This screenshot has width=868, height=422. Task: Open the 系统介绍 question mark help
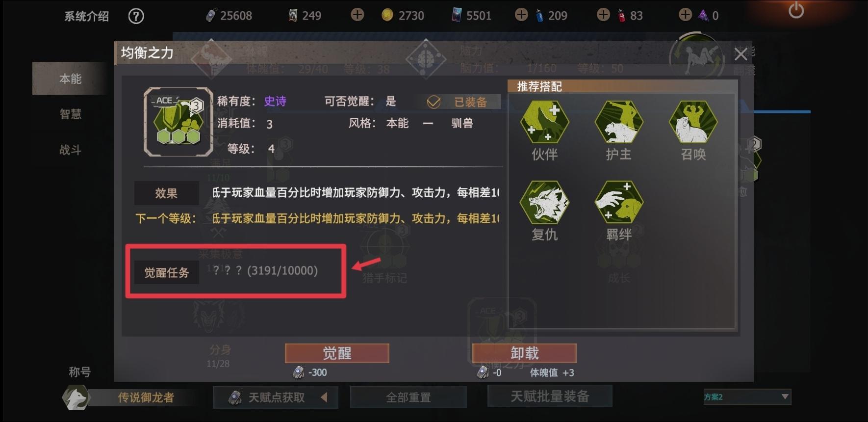click(x=136, y=16)
